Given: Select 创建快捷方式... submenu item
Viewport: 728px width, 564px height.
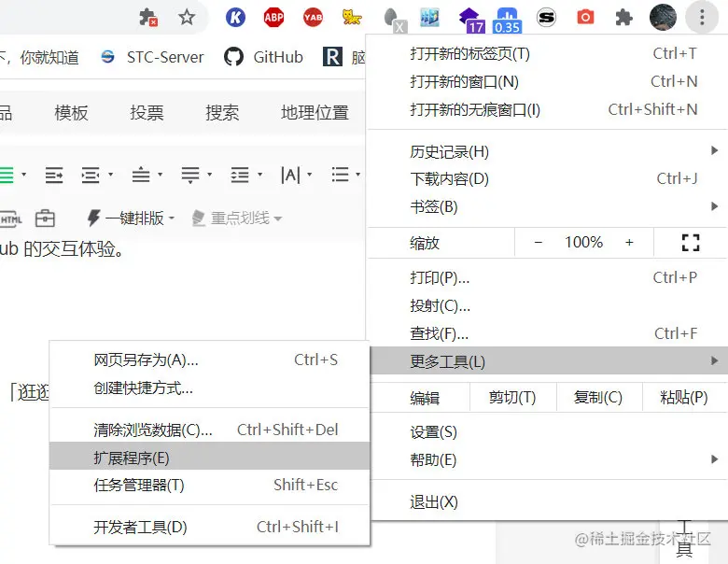Looking at the screenshot, I should point(209,388).
